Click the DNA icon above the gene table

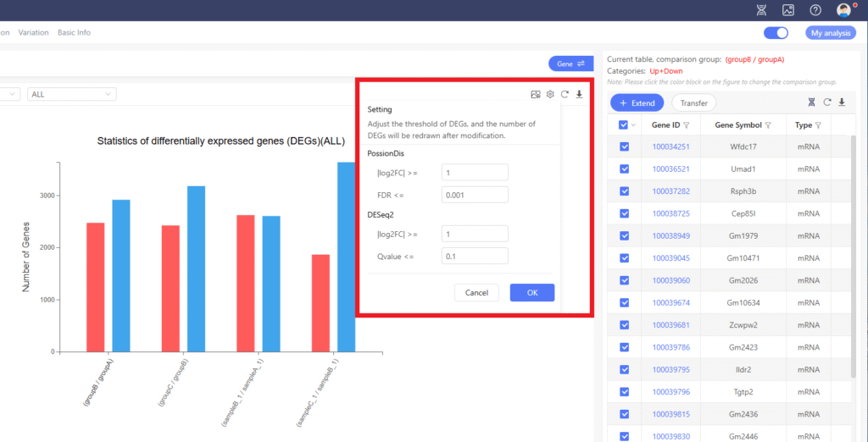pyautogui.click(x=811, y=102)
